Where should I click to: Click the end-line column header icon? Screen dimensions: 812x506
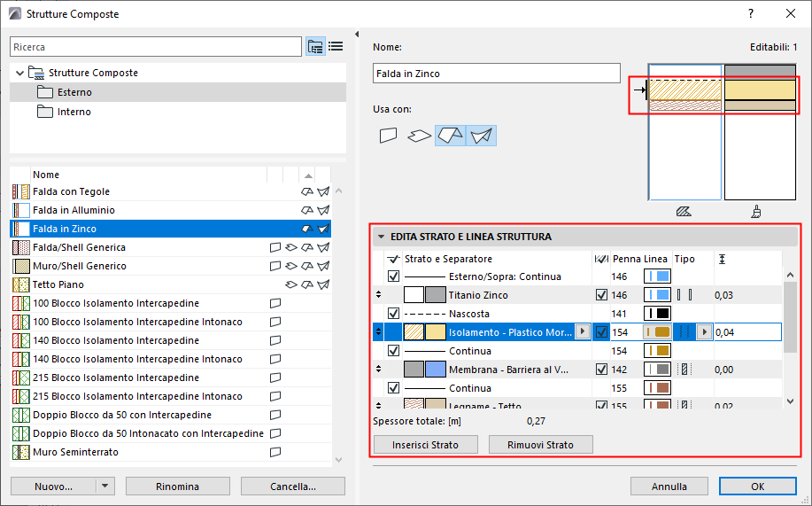pyautogui.click(x=601, y=260)
